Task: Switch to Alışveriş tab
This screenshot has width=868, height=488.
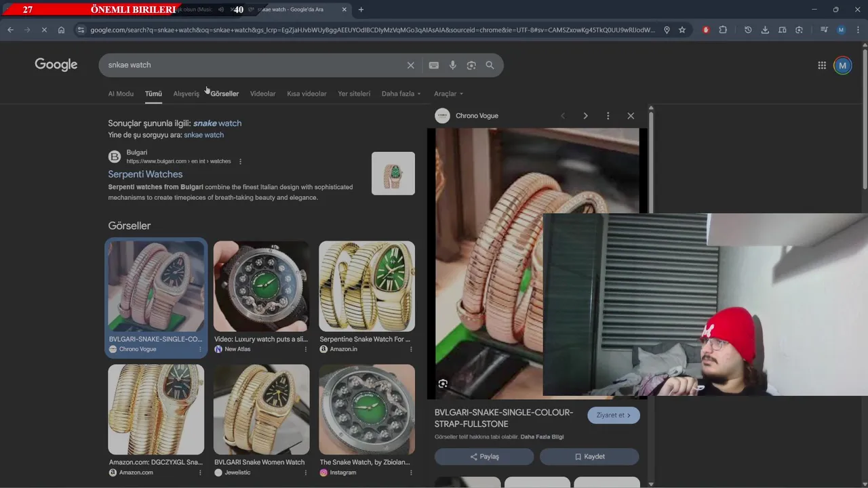Action: tap(186, 94)
